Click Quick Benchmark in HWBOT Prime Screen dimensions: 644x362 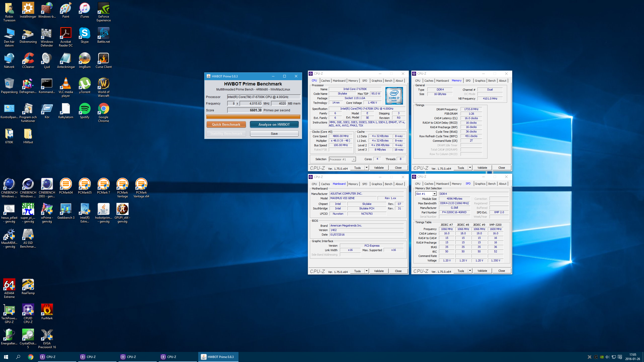click(x=226, y=124)
